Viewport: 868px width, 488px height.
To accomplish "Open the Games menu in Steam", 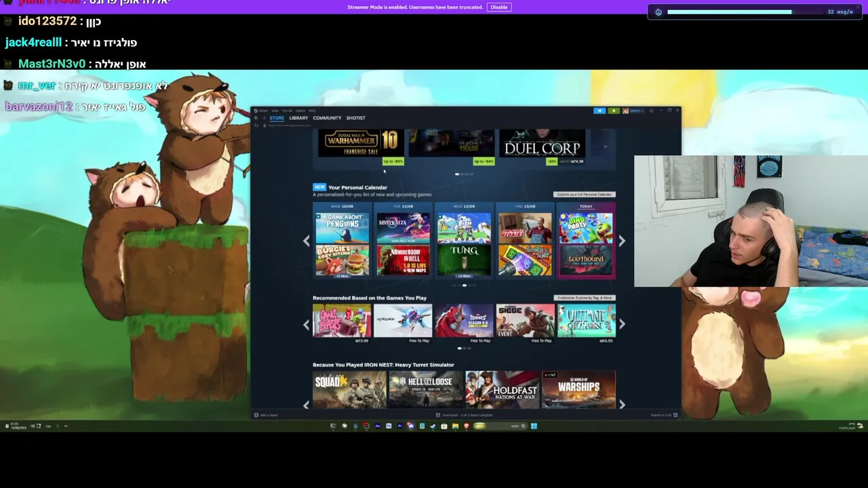I will [300, 110].
